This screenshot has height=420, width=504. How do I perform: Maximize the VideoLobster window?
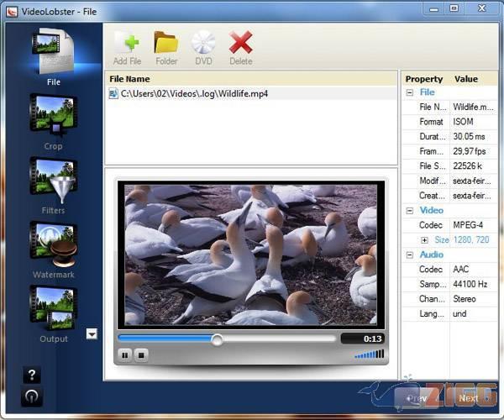coord(454,8)
